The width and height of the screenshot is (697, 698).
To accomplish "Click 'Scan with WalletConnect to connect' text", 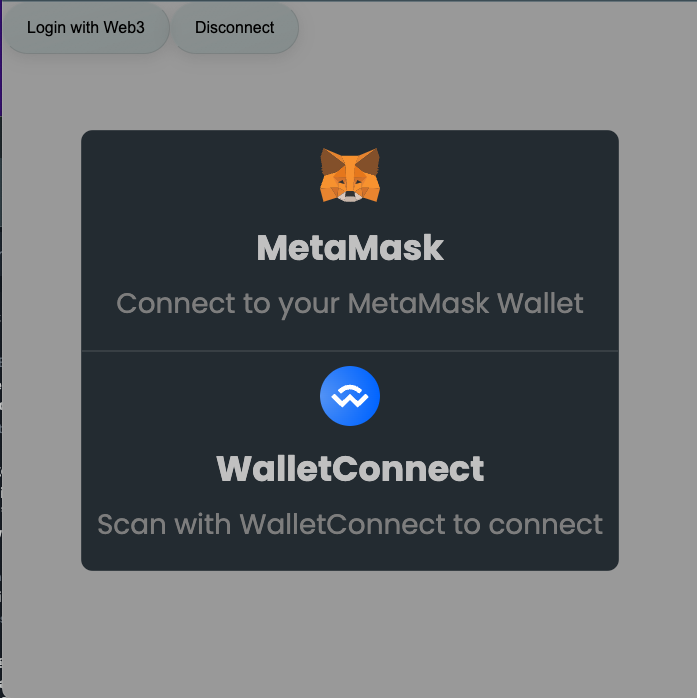I will pyautogui.click(x=350, y=524).
